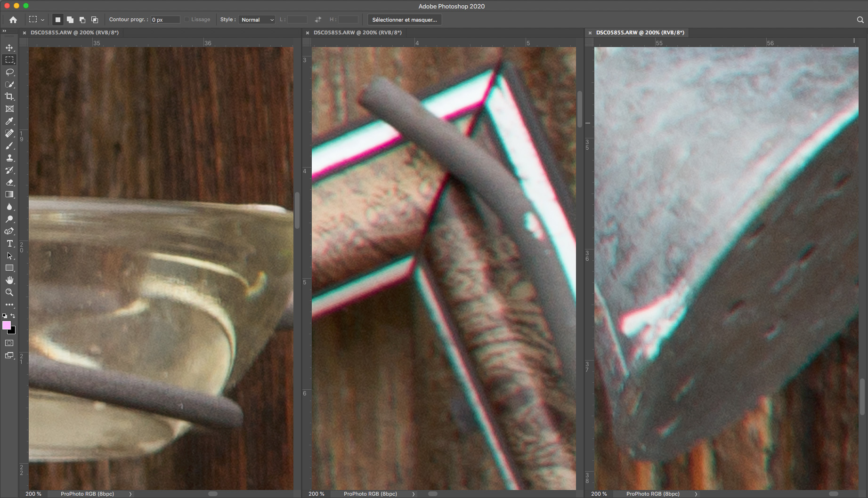Enable Add to selection mode
Screen dimensions: 868x498
pos(70,20)
